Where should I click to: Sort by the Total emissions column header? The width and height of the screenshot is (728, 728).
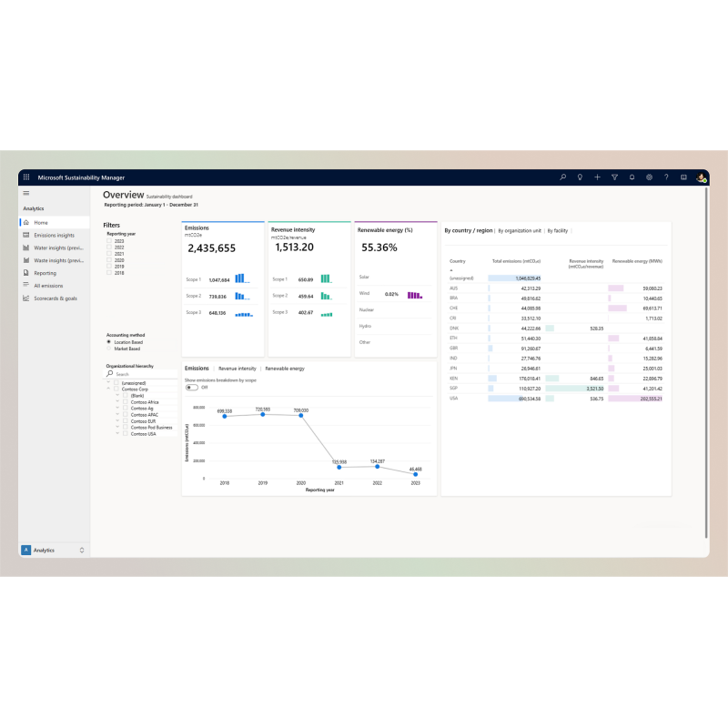click(x=516, y=261)
